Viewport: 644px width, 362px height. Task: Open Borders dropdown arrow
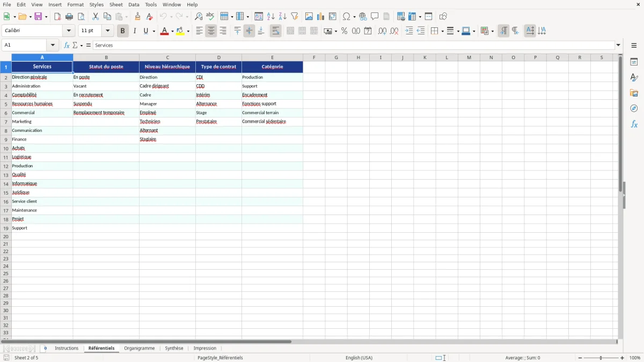tap(442, 31)
